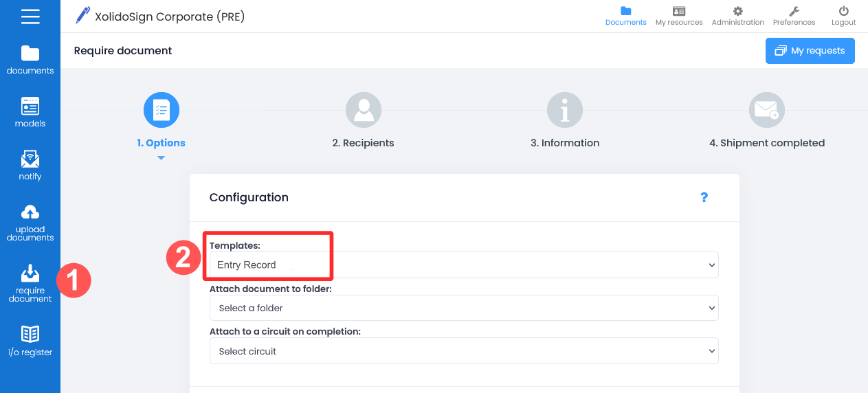Select the 1. Options step label

coord(161,143)
